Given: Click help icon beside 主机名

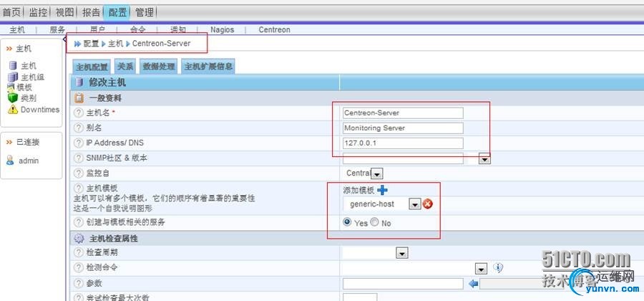Looking at the screenshot, I should 79,113.
